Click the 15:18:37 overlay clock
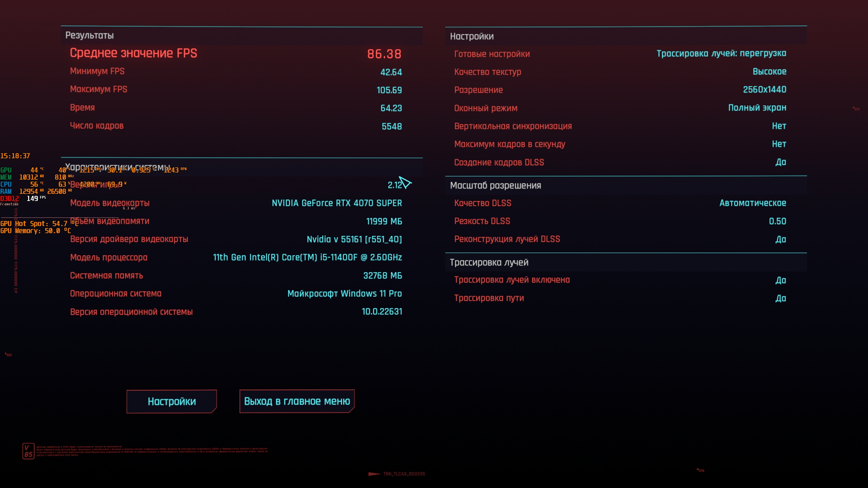The height and width of the screenshot is (488, 868). (x=15, y=156)
